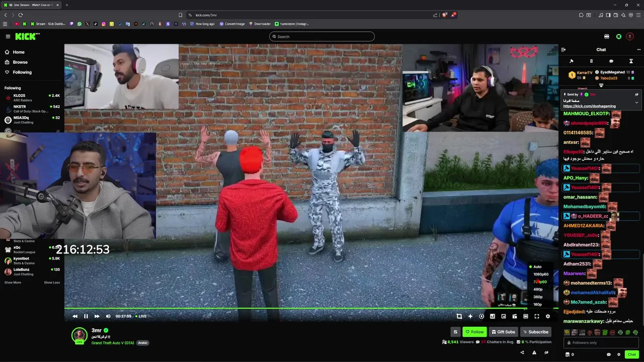Click the small card icon left of Follow

(x=455, y=332)
